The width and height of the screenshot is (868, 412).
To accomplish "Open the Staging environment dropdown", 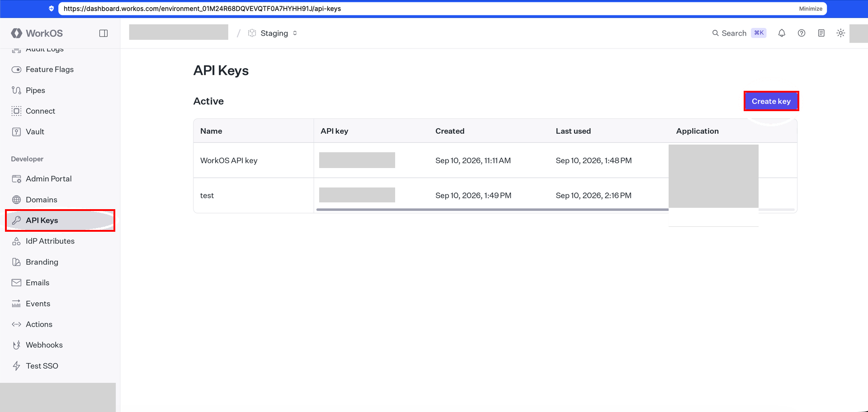I will pyautogui.click(x=273, y=33).
